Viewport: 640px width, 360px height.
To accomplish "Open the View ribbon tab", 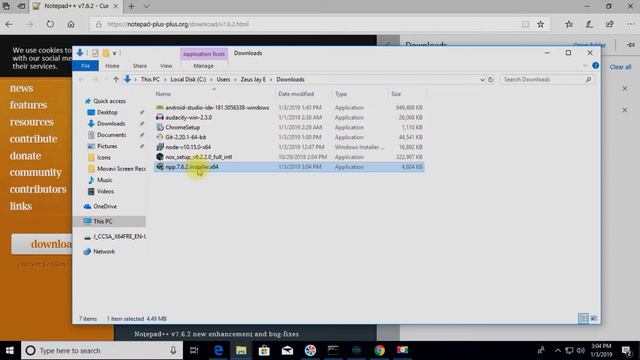I will point(166,66).
